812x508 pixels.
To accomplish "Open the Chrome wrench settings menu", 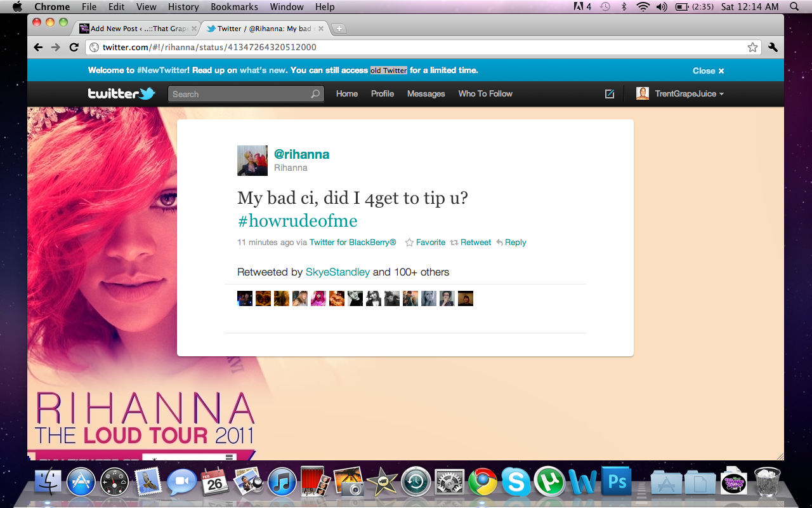I will 773,48.
